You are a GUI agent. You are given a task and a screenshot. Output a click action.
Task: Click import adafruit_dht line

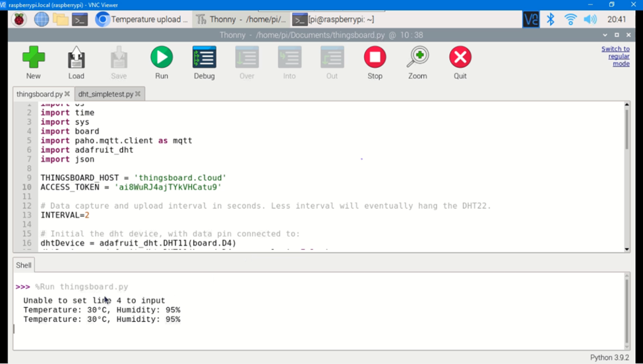coord(87,150)
